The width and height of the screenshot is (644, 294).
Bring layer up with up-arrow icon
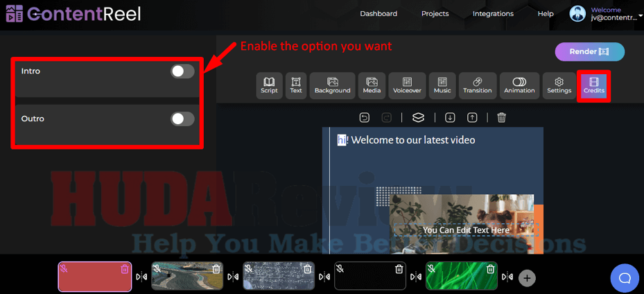pos(472,118)
